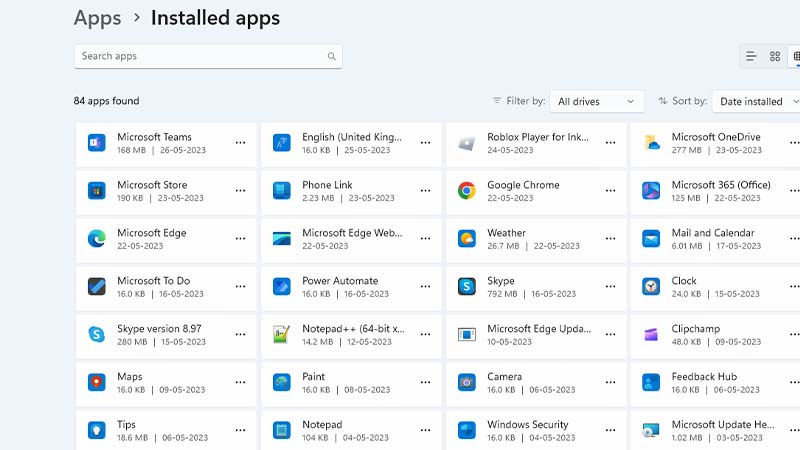Open more options for Power Automate
This screenshot has width=800, height=450.
tap(426, 287)
